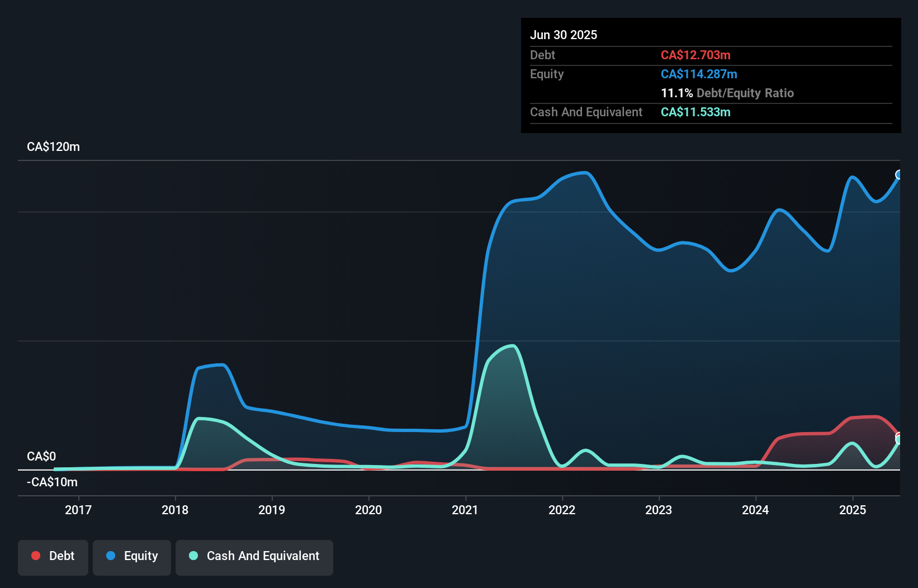Click the CA$120m axis gridline label
The width and height of the screenshot is (918, 588).
tap(53, 146)
